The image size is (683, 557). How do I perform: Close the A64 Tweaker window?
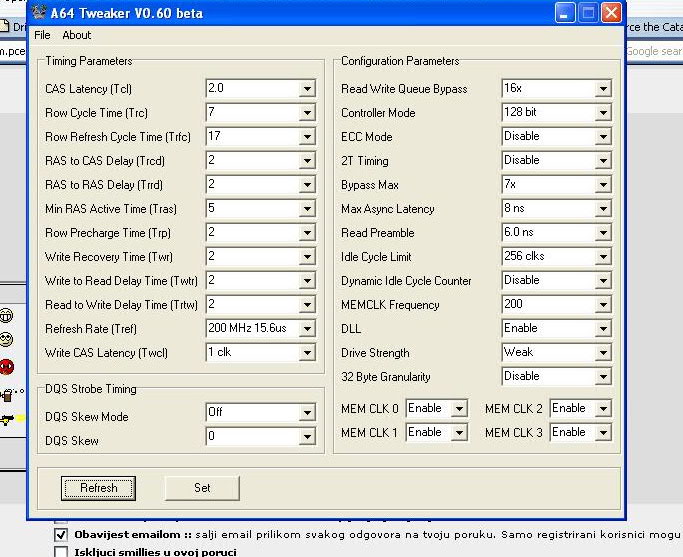(611, 13)
